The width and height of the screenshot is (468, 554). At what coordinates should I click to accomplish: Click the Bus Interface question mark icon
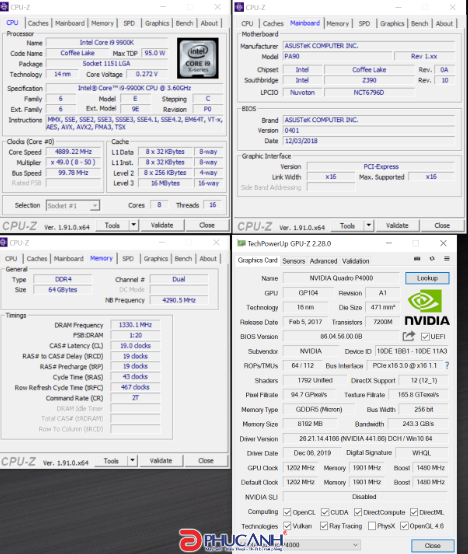[447, 365]
